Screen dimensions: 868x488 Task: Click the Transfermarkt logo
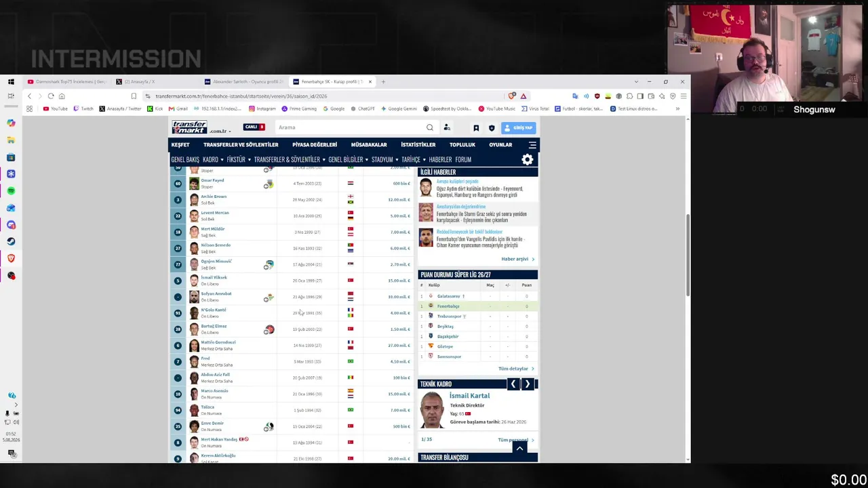(x=189, y=127)
